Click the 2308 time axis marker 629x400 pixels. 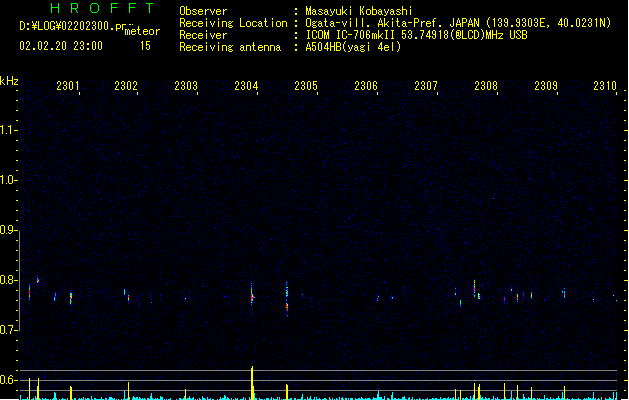(486, 86)
